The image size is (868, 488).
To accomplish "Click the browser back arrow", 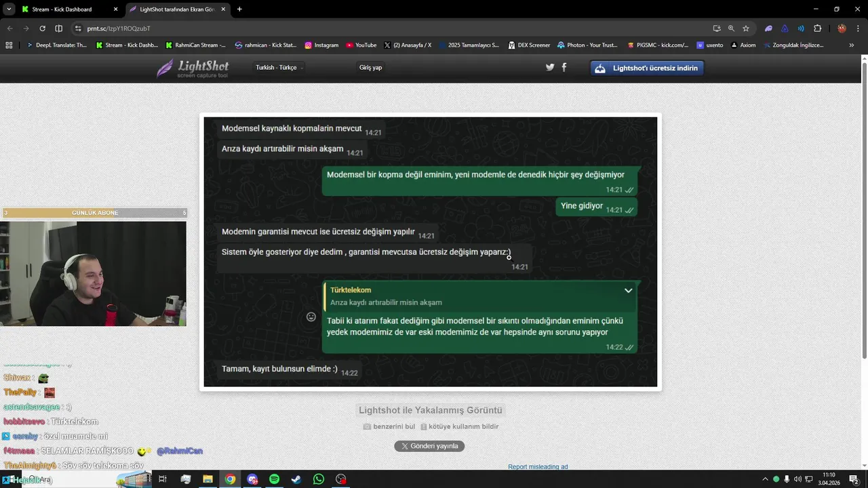I will 9,28.
